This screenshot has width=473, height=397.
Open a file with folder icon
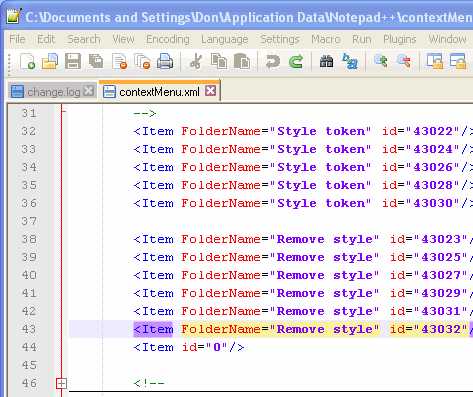click(x=50, y=61)
